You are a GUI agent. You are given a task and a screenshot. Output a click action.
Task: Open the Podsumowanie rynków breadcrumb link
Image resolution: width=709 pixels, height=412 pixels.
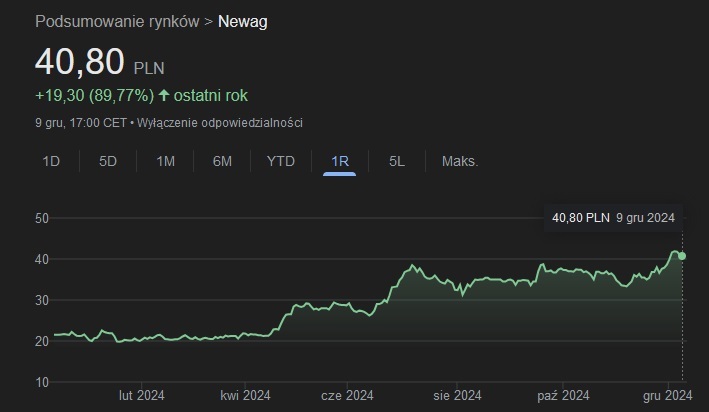[x=117, y=21]
